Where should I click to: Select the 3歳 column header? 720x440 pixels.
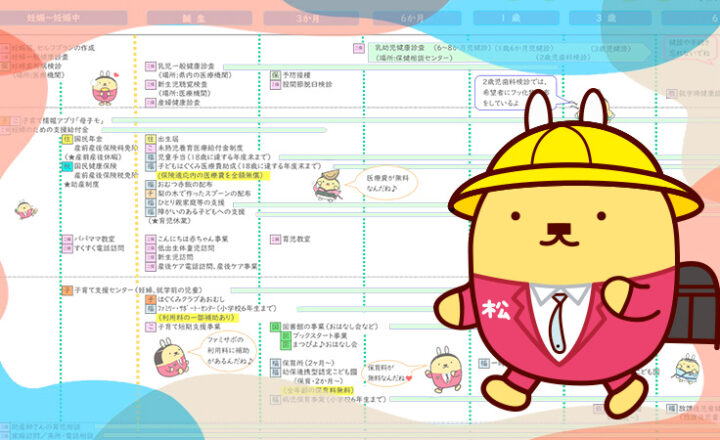(610, 18)
